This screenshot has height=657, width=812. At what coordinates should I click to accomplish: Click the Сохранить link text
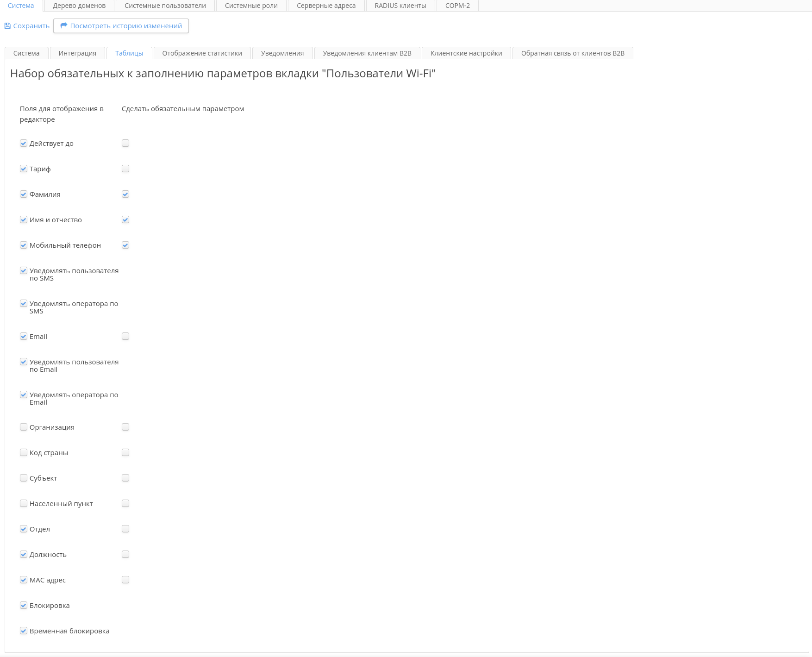tap(31, 26)
